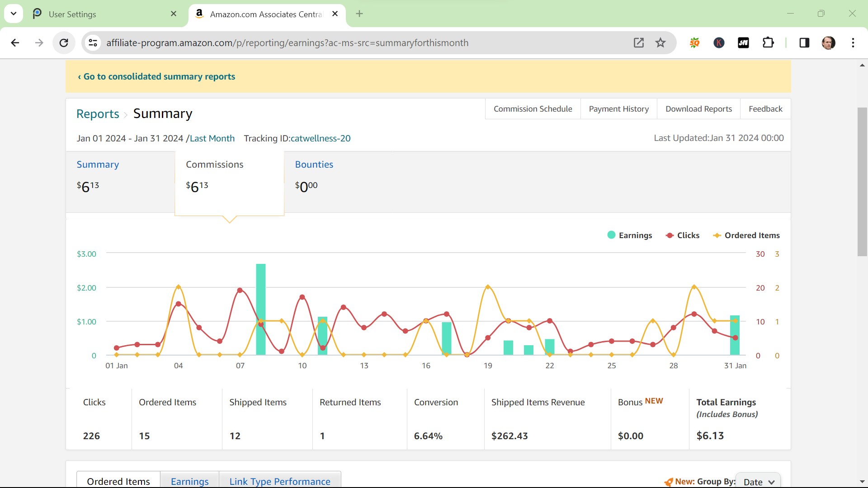Click the Shipped Items count 12
This screenshot has width=868, height=488.
pos(235,436)
